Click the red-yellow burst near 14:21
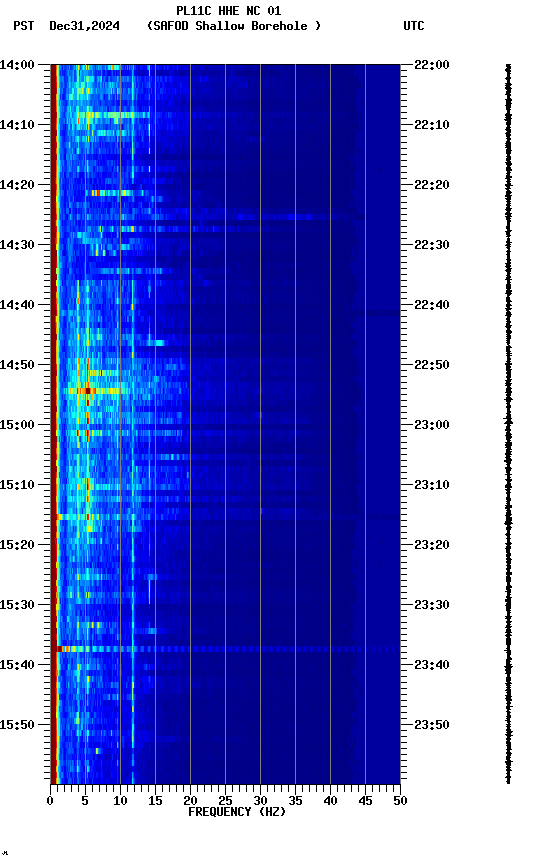 pos(112,193)
